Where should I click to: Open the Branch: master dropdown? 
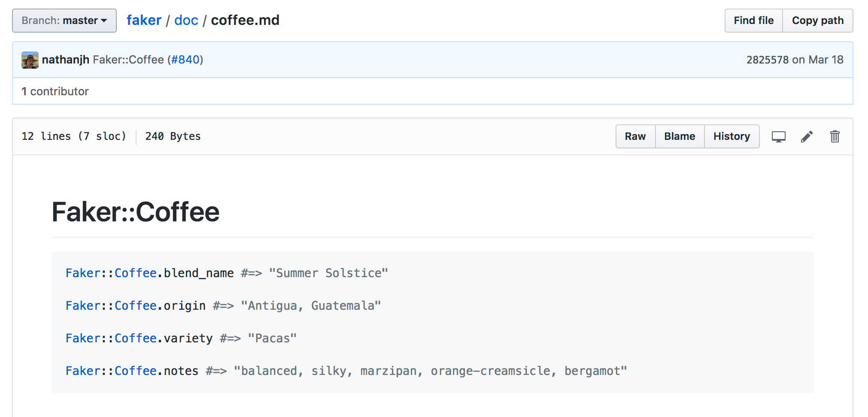(64, 21)
